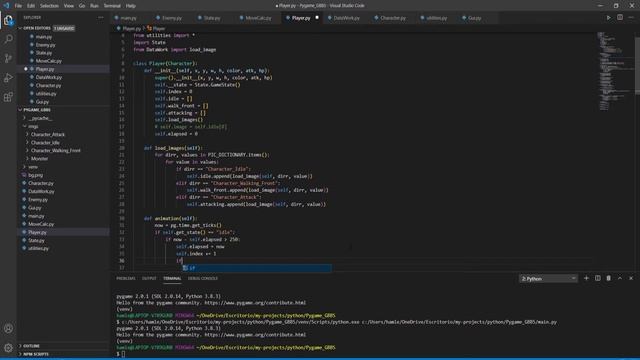Kill the terminal with trash icon

coord(609,278)
